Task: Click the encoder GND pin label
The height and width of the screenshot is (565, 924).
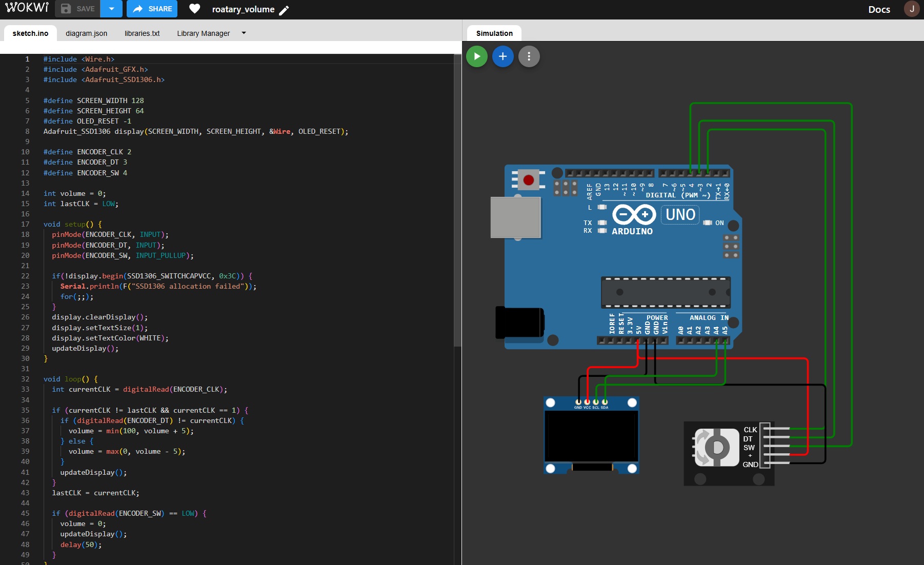Action: [750, 465]
